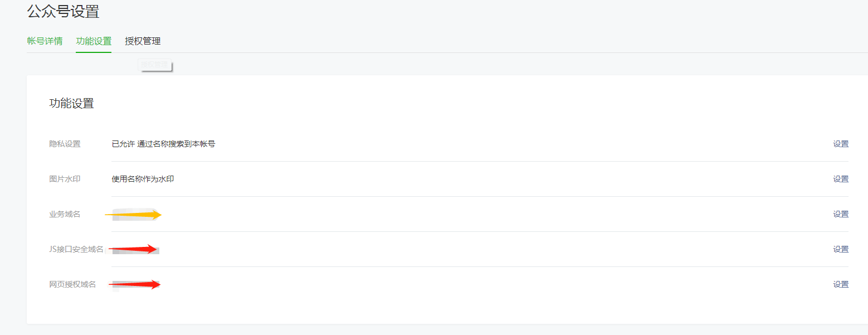Click the 业务域名 row label
868x335 pixels.
[x=65, y=214]
